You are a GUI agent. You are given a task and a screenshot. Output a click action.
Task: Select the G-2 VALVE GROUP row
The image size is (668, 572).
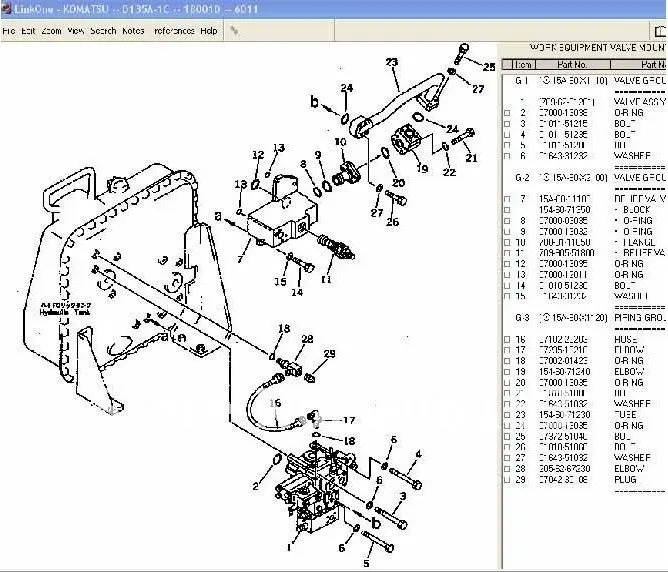585,178
